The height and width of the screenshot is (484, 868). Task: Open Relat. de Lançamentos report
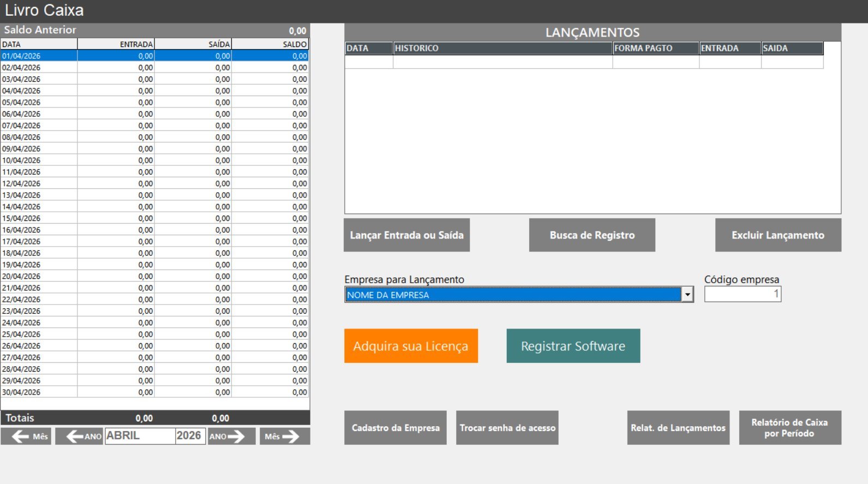(678, 428)
